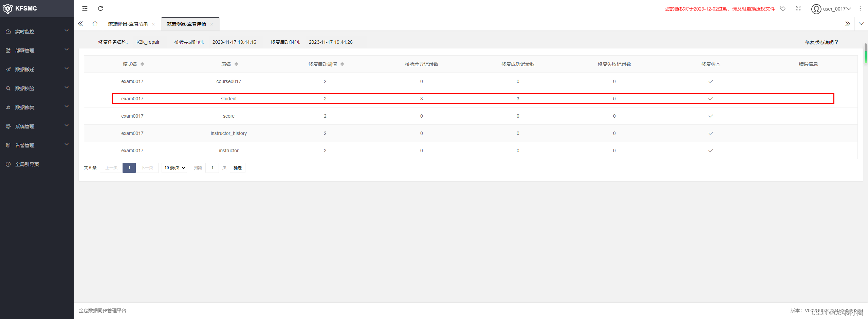Open the 全局引导页 menu item
The width and height of the screenshot is (868, 319).
click(37, 164)
